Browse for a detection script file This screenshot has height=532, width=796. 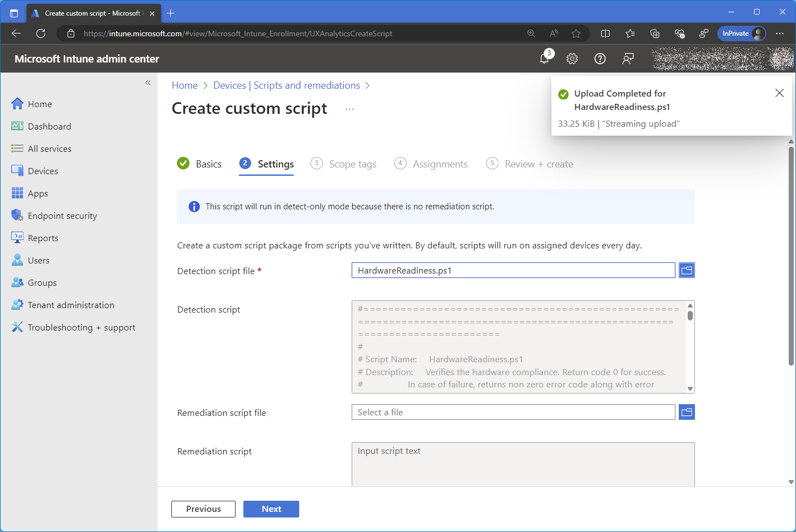pyautogui.click(x=687, y=271)
